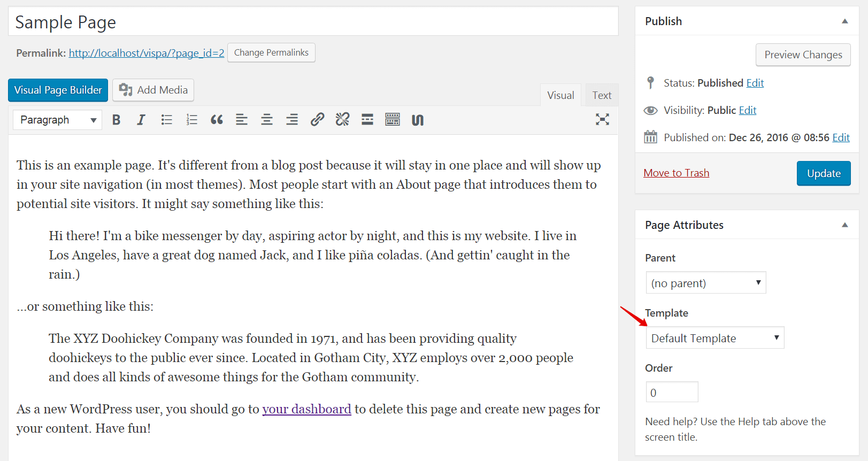
Task: Click the Order number input field
Action: [672, 392]
